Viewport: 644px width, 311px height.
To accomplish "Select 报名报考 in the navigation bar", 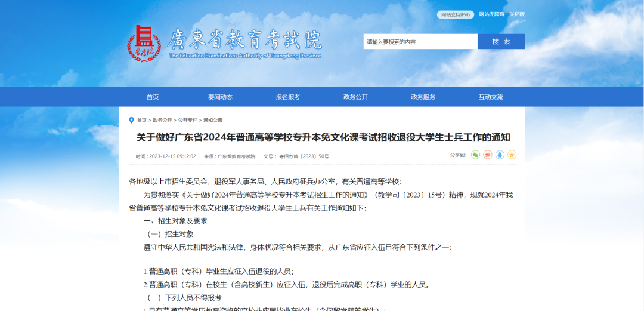I will (x=288, y=97).
